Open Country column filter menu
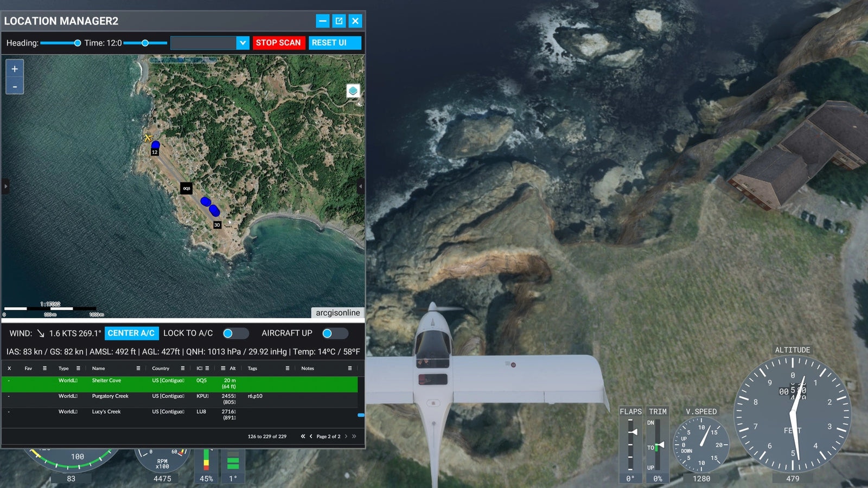This screenshot has width=868, height=488. pyautogui.click(x=183, y=369)
